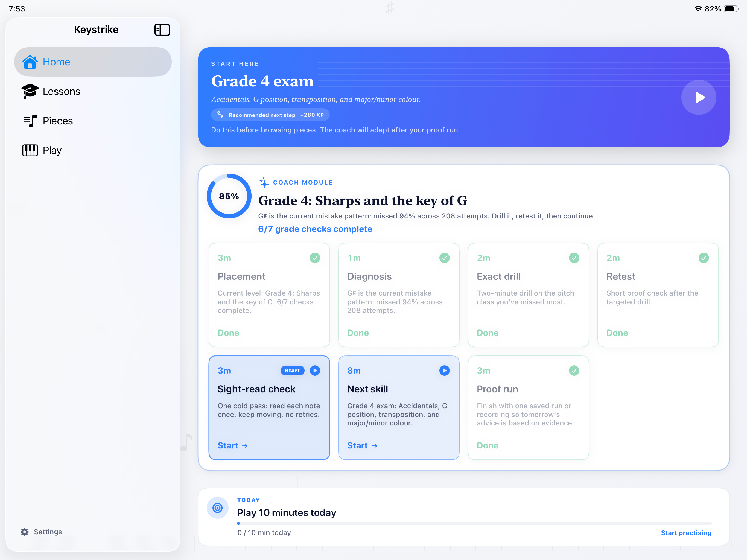747x560 pixels.
Task: Toggle the sidebar panel icon
Action: tap(162, 30)
